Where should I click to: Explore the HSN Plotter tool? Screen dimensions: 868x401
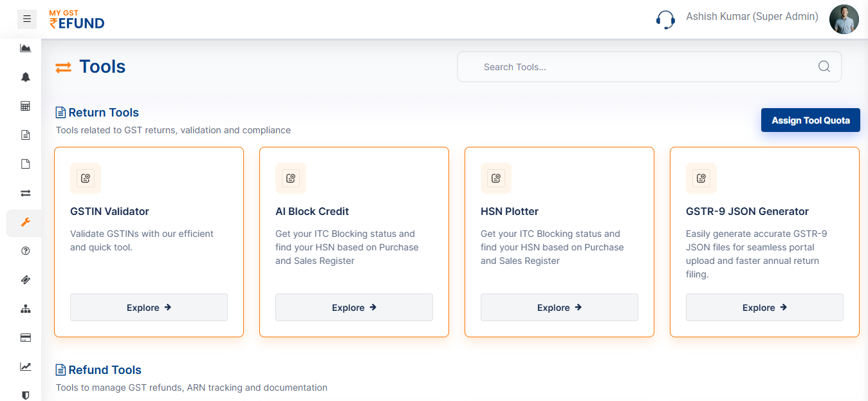(559, 307)
